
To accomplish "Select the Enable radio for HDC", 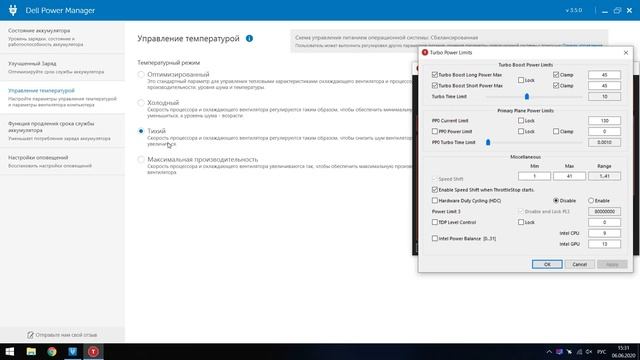I will point(591,200).
